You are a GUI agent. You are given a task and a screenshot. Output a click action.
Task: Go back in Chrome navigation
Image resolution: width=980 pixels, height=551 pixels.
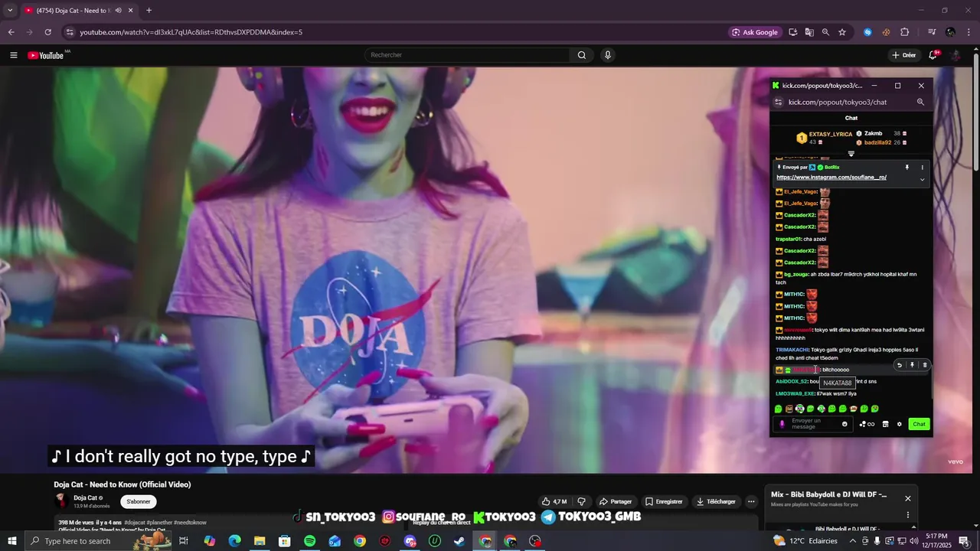(x=11, y=32)
